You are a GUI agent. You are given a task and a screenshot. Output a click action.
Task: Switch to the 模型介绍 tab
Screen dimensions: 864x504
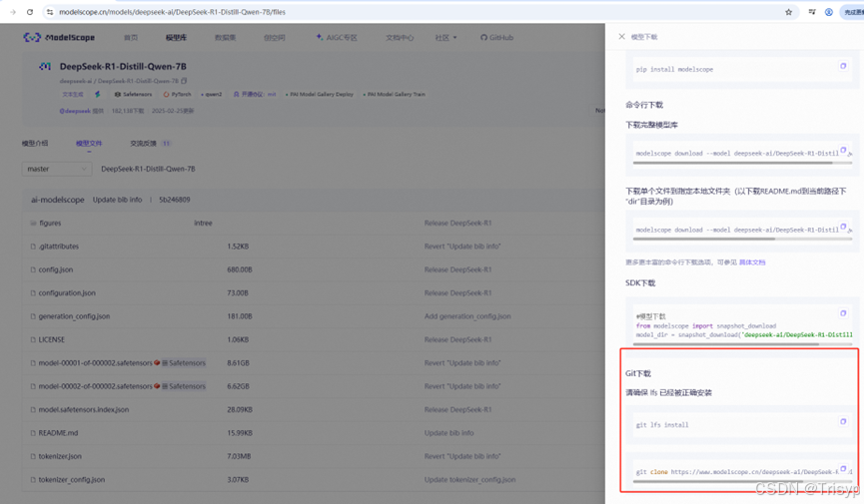pyautogui.click(x=35, y=143)
